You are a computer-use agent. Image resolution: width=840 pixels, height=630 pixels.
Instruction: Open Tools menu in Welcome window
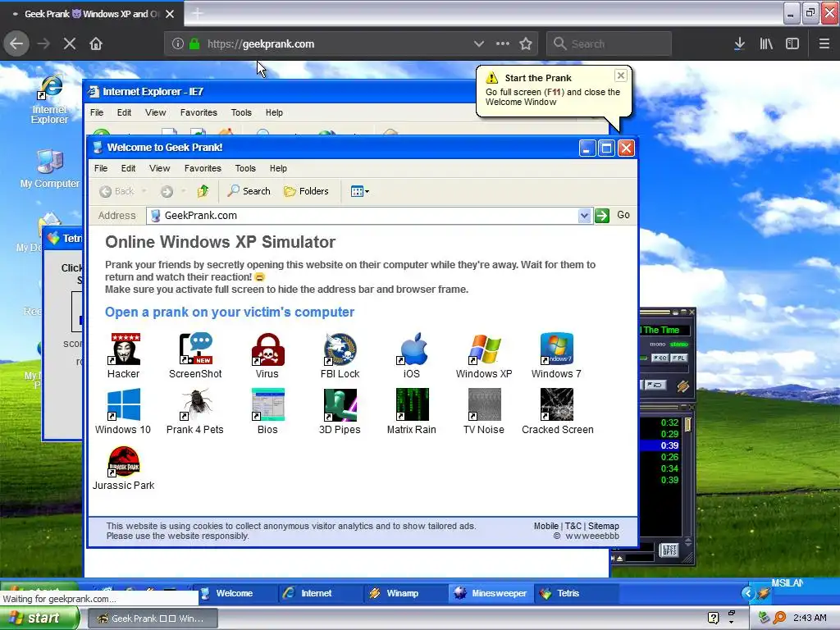click(245, 168)
